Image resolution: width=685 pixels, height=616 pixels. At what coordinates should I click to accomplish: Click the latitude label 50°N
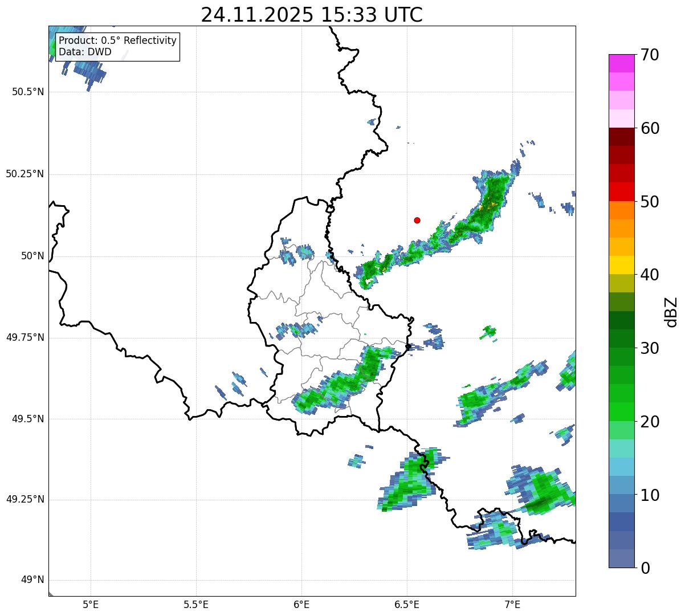tap(32, 256)
